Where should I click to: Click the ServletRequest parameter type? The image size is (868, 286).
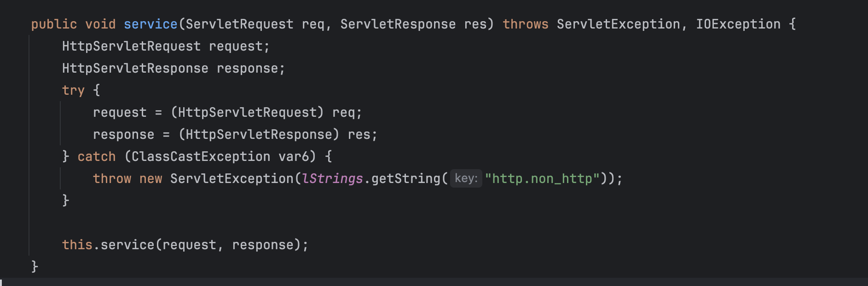click(x=239, y=24)
